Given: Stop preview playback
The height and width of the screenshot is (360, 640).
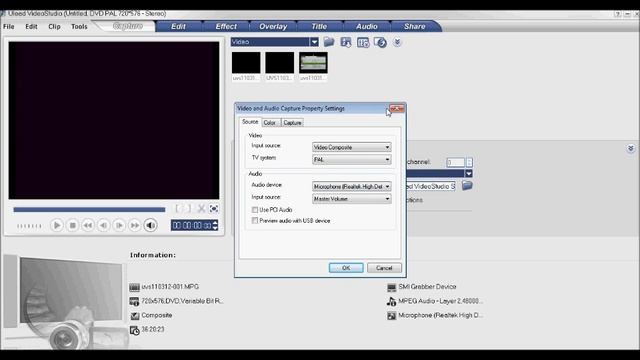Looking at the screenshot, I should pos(72,225).
